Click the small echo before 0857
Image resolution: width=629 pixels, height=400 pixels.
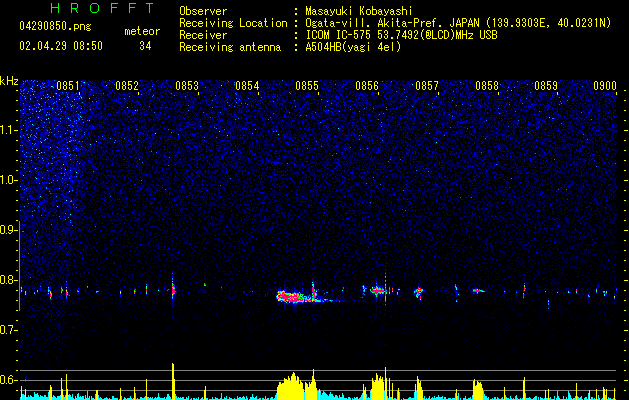tap(418, 292)
